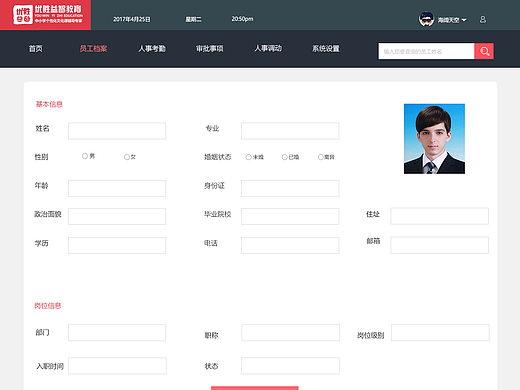Click the 姓名 input field
Viewport: 520px width, 390px height.
point(117,131)
